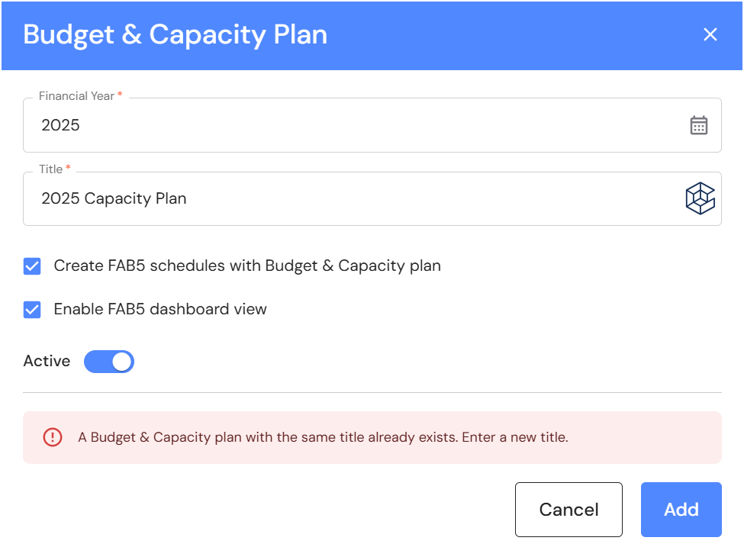Close the Budget & Capacity Plan dialog
The height and width of the screenshot is (560, 744).
point(710,34)
